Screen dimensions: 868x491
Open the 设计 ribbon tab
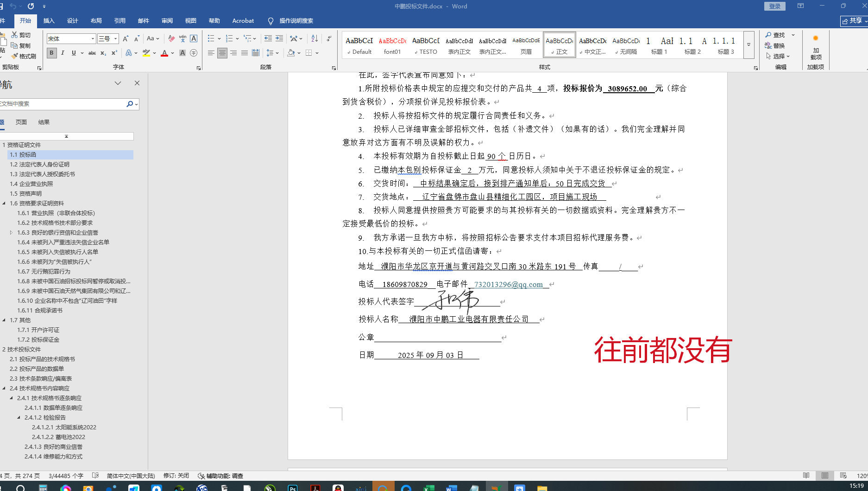click(x=72, y=20)
